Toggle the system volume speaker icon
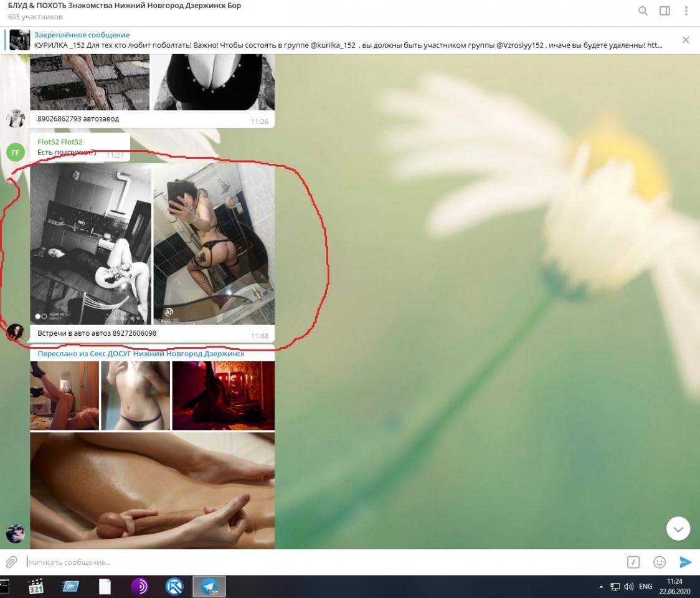Image resolution: width=700 pixels, height=598 pixels. click(628, 587)
